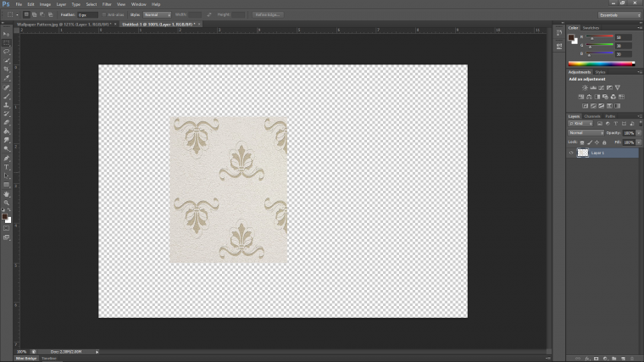Open the Filter menu
The image size is (644, 362).
click(107, 4)
